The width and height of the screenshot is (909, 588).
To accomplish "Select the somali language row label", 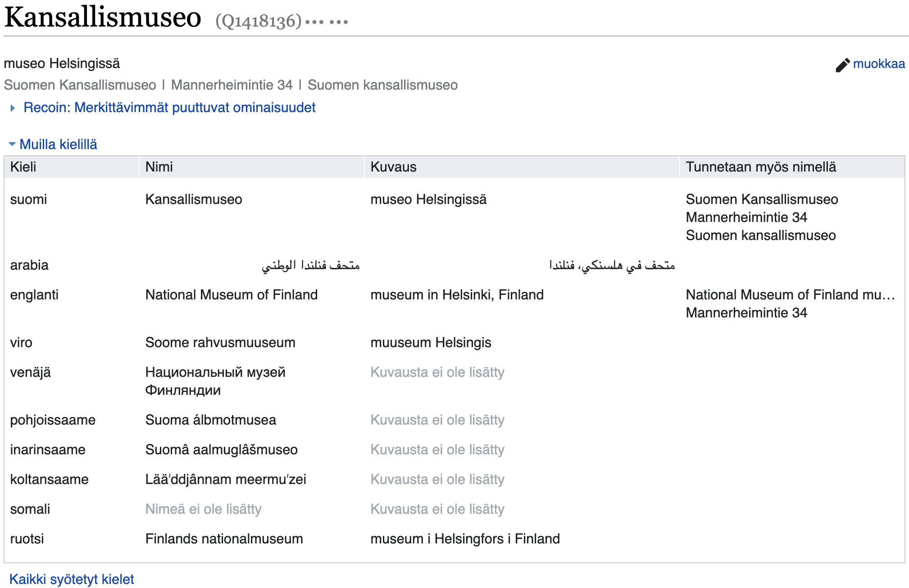I will point(30,509).
